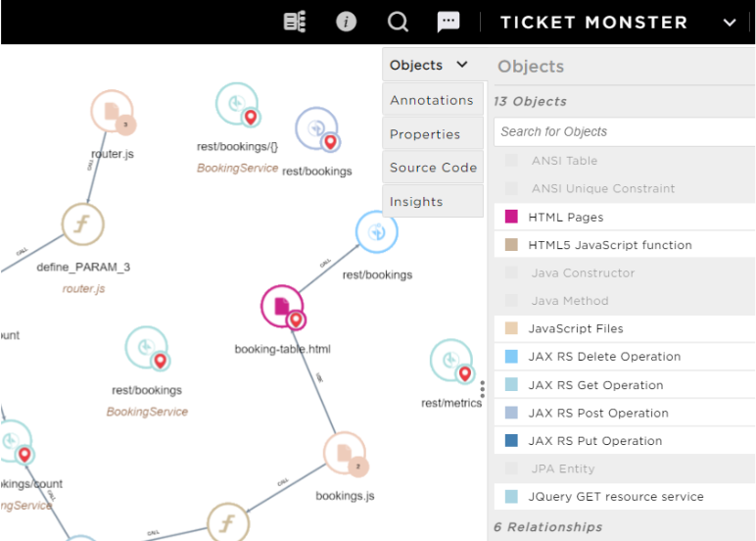
Task: Toggle JAX RS Delete Operation filter
Action: (625, 357)
